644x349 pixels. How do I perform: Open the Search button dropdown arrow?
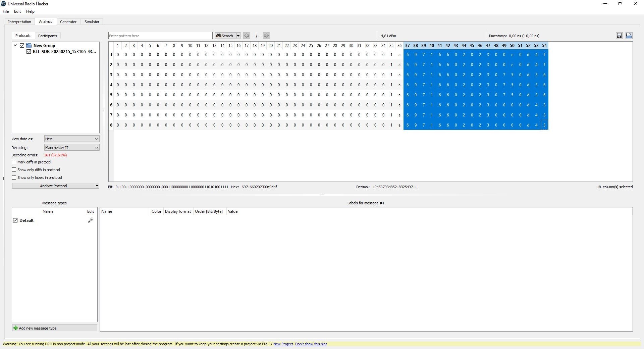(238, 36)
